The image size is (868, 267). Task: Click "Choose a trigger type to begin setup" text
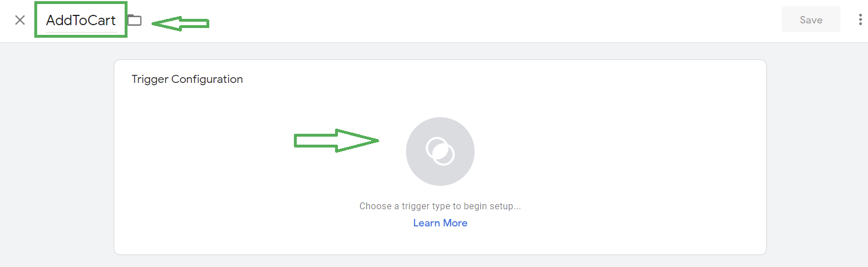click(440, 206)
